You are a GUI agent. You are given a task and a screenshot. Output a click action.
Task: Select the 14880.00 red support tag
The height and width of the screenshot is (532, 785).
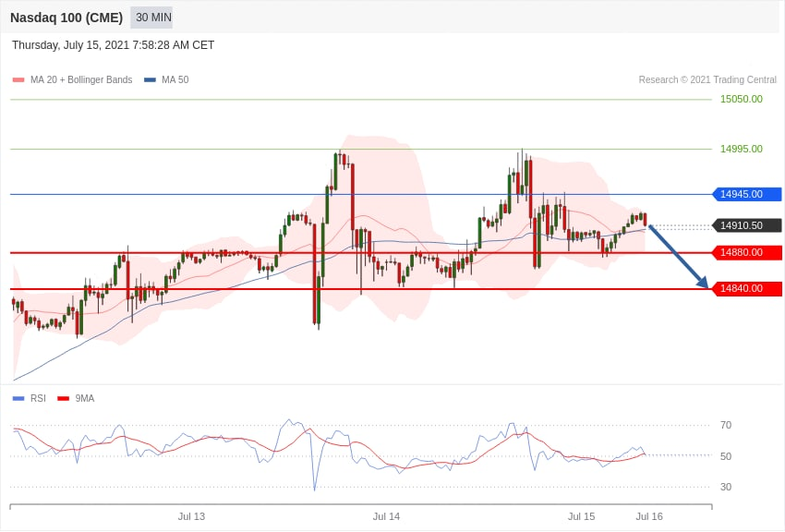(746, 252)
